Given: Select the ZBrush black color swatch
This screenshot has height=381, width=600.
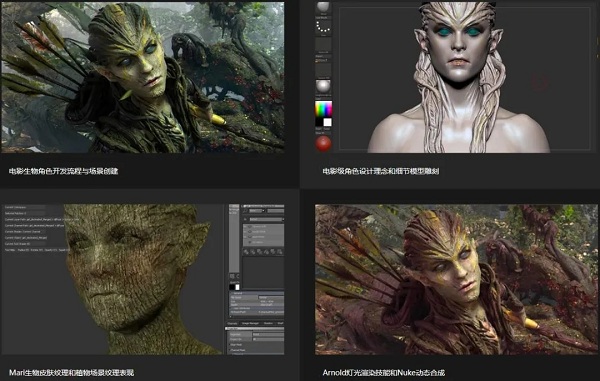Looking at the screenshot, I should tap(319, 122).
